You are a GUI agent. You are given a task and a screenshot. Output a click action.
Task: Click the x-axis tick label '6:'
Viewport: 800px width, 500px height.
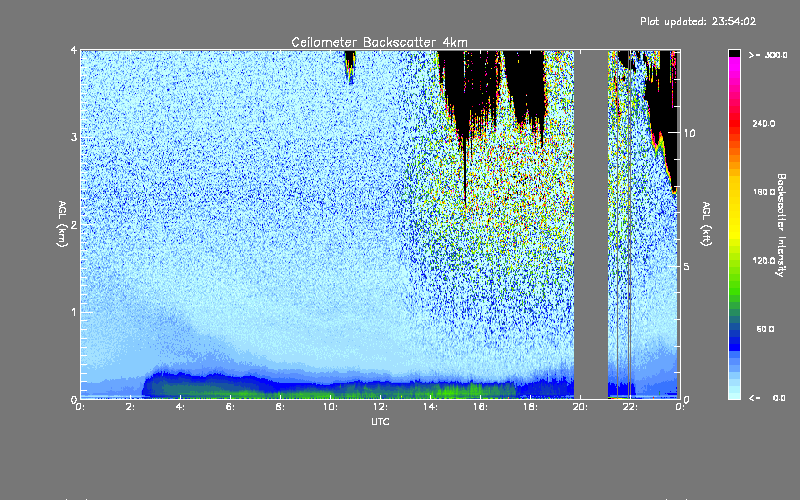click(231, 407)
